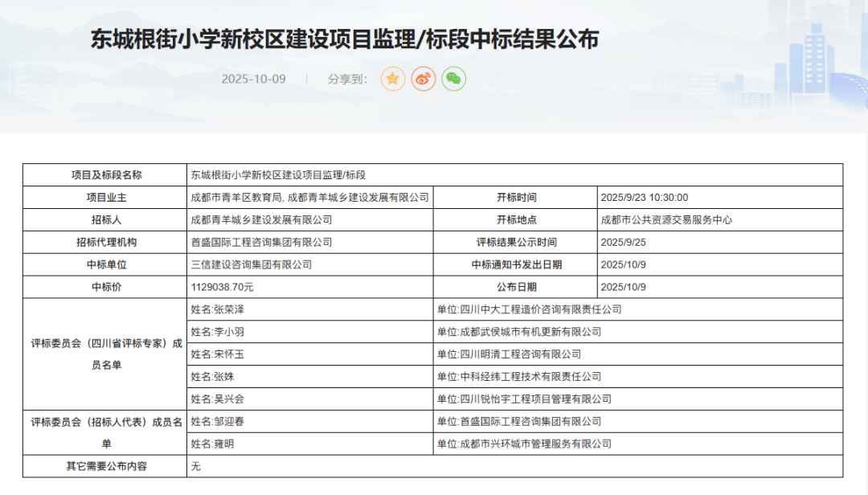The height and width of the screenshot is (495, 868).
Task: Click the 项目及标段名称 header cell
Action: pos(104,175)
